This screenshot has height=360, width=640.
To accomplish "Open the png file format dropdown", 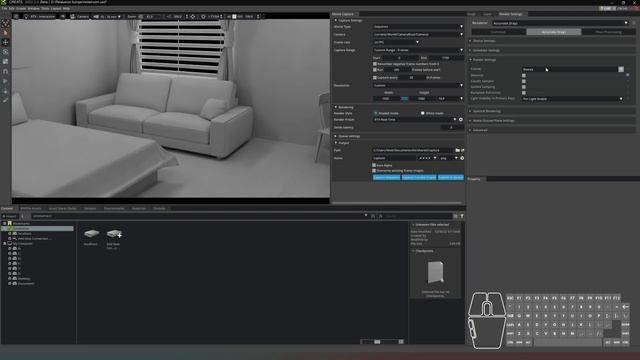I will (449, 158).
